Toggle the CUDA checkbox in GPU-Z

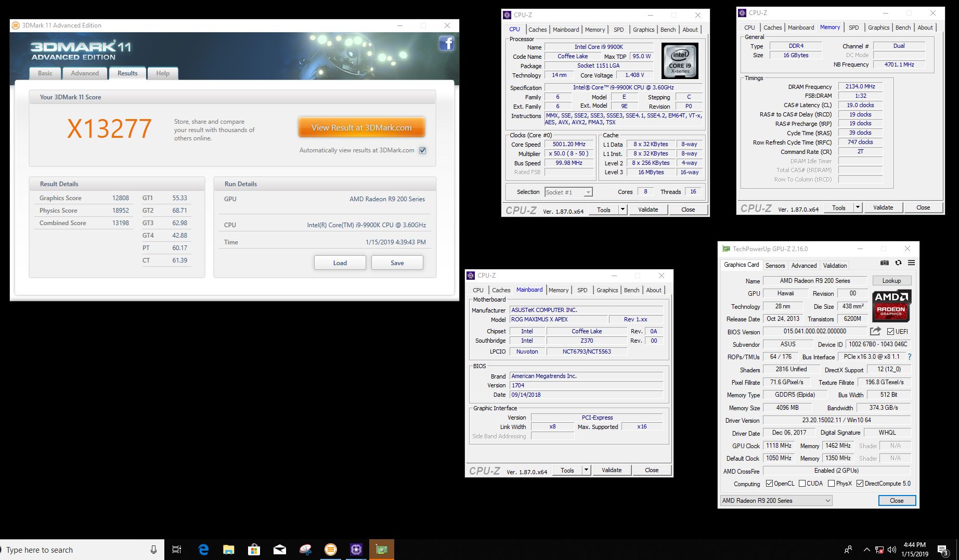(x=802, y=484)
